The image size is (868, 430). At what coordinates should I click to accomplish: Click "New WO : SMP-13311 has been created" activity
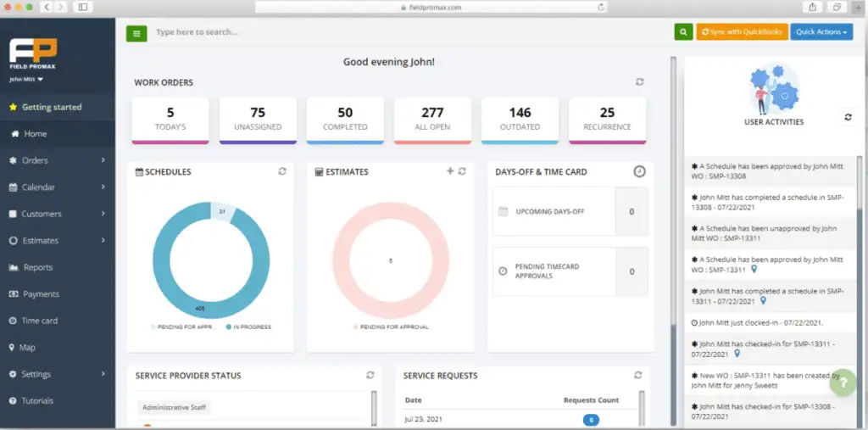(x=770, y=380)
